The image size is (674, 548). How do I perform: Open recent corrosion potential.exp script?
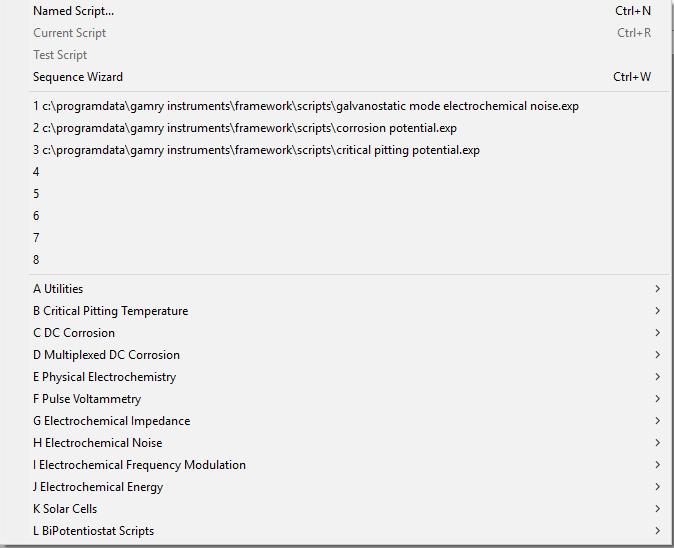coord(244,128)
